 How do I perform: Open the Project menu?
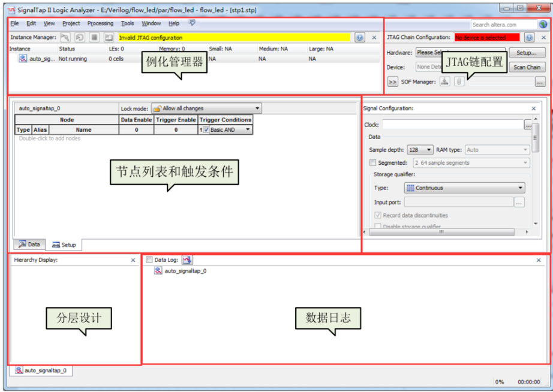[x=71, y=23]
